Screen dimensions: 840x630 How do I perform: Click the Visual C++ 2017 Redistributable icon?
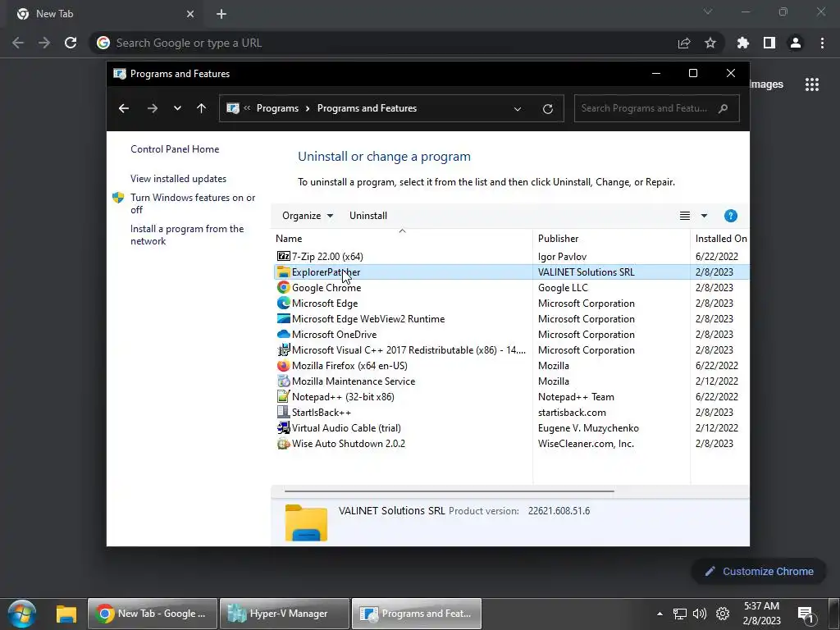click(x=283, y=349)
